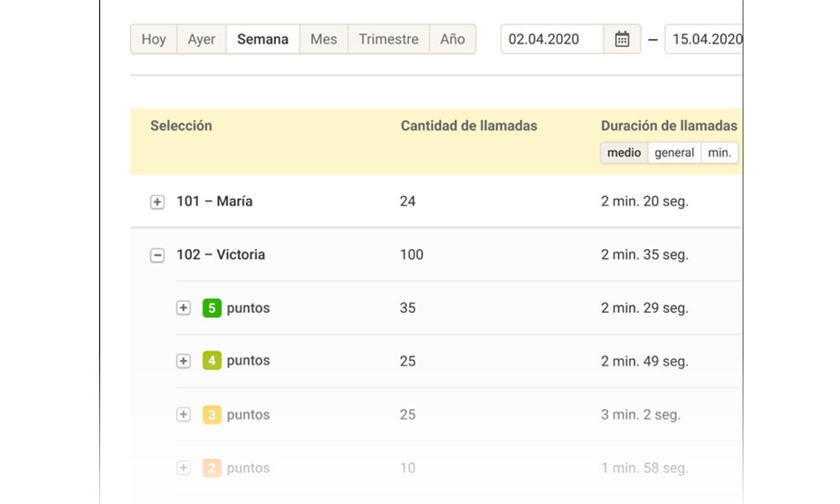Toggle call duration to medio
The height and width of the screenshot is (504, 840).
(x=624, y=153)
